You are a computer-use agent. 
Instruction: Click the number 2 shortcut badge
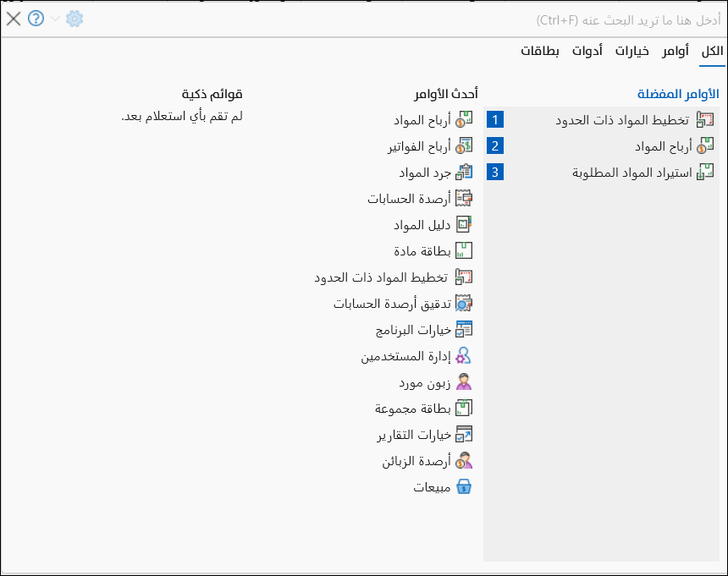click(x=495, y=146)
